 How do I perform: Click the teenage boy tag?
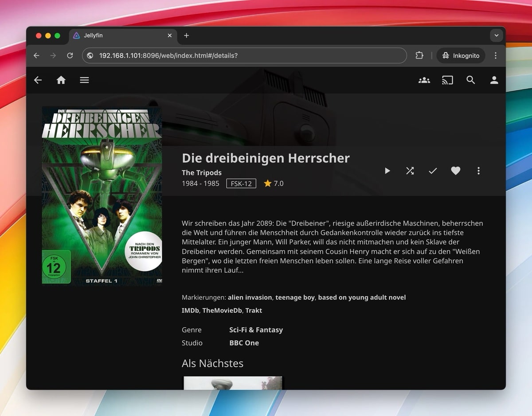tap(295, 298)
